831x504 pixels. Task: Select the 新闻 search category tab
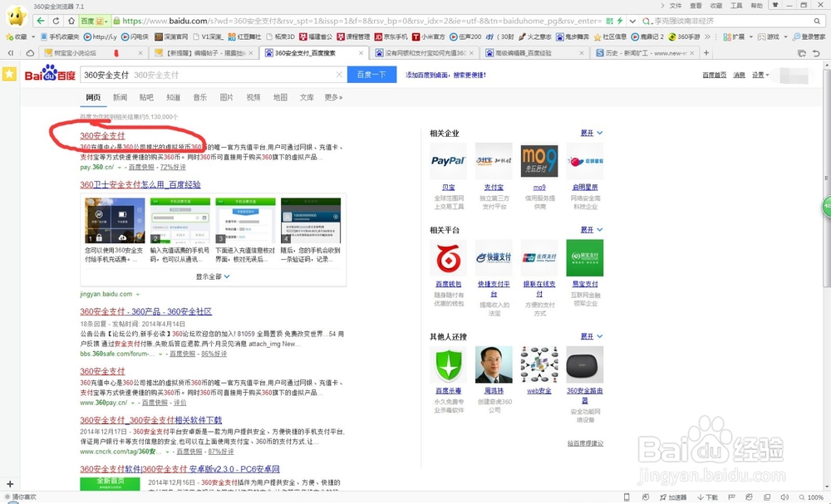coord(120,97)
